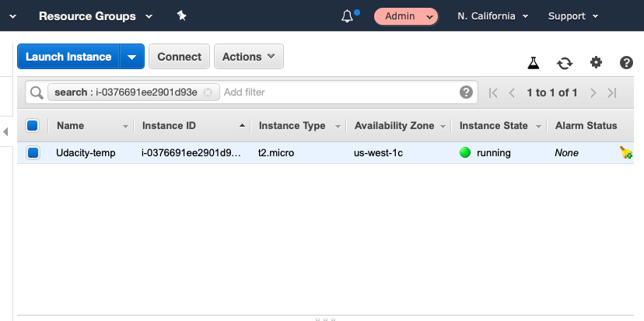Click the experiments flask icon
Viewport: 644px width, 321px height.
click(533, 63)
